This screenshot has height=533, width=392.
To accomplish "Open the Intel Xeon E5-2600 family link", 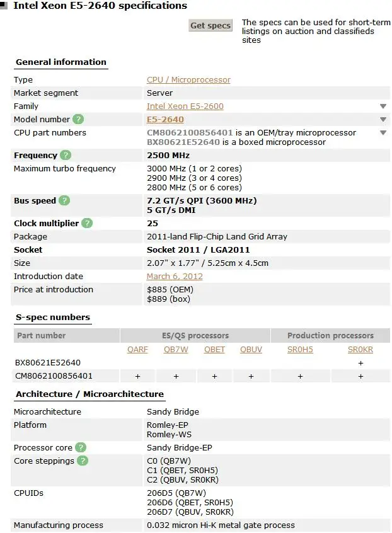I will [185, 106].
